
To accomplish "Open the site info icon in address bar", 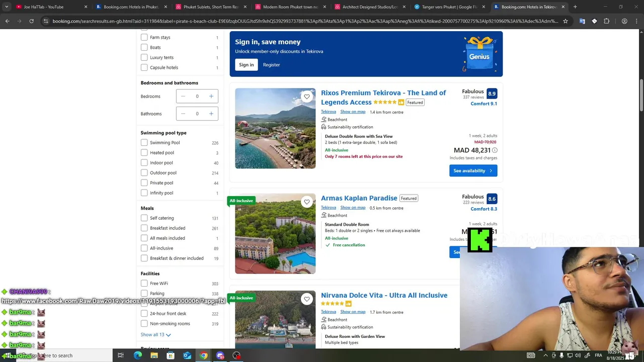I will [46, 21].
